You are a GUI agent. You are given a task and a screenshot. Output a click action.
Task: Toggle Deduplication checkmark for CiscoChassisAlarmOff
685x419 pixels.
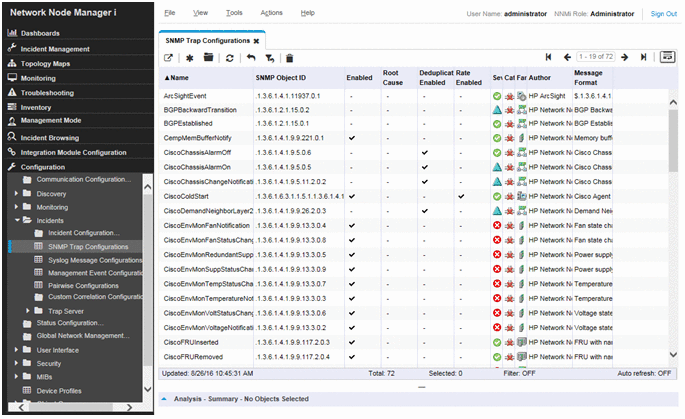[x=424, y=153]
